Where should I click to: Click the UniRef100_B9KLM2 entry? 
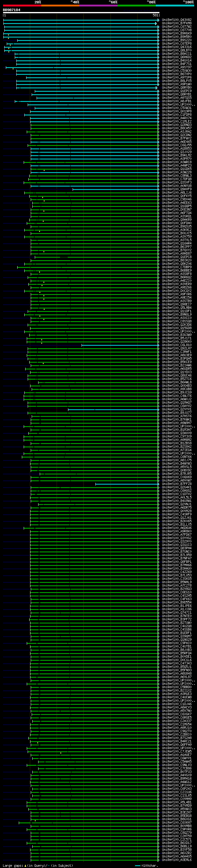pos(177,155)
